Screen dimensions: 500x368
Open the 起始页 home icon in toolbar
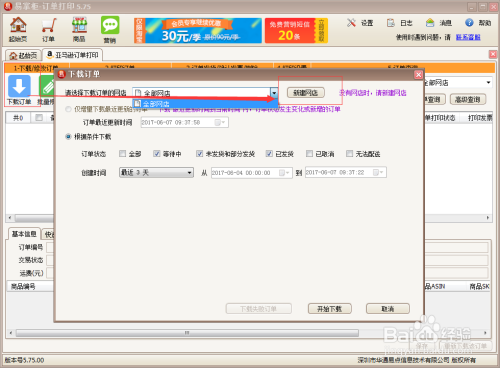pos(18,29)
